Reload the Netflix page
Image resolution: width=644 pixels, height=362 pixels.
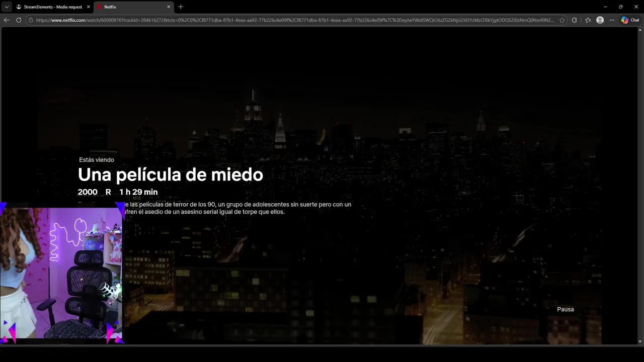19,20
